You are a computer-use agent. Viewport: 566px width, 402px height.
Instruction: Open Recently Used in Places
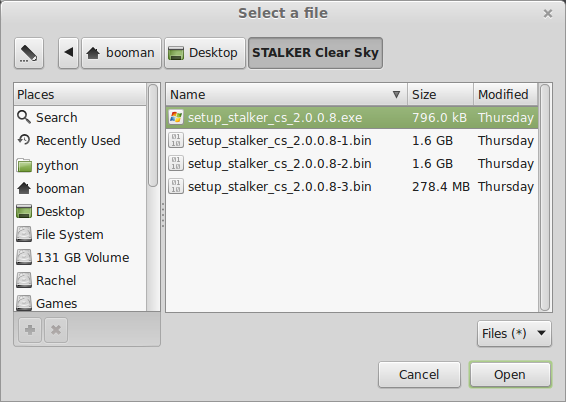click(x=80, y=140)
